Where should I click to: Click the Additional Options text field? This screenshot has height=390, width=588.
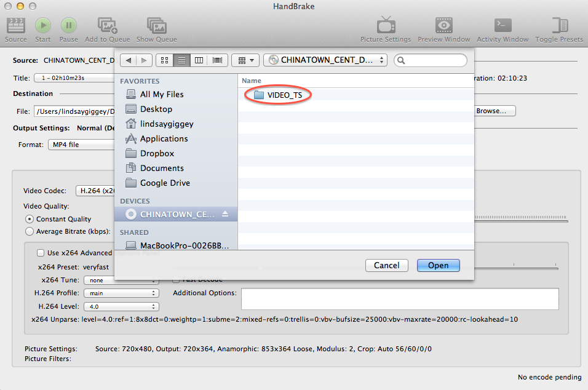point(400,299)
